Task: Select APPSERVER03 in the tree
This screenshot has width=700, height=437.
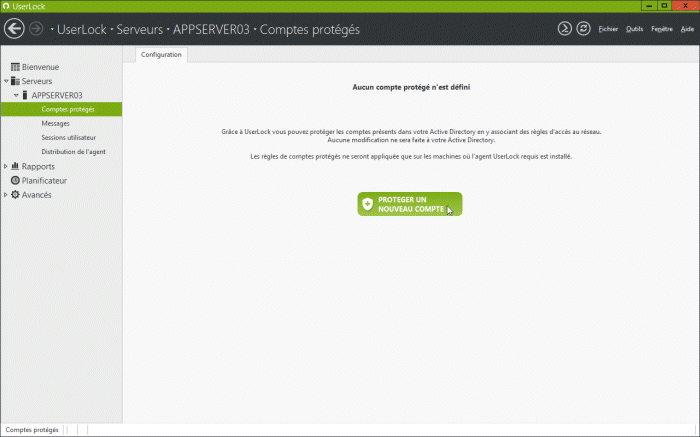Action: click(57, 96)
